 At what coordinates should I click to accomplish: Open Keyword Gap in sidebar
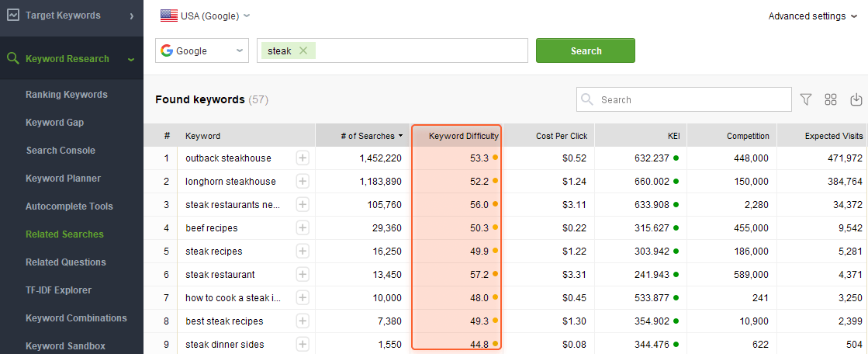pos(55,123)
